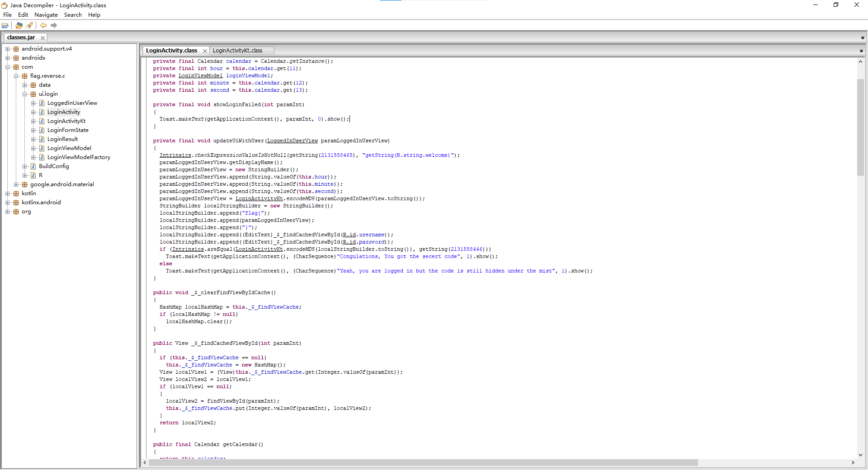Click the androidx package icon
Viewport: 868px width, 470px height.
pyautogui.click(x=16, y=58)
